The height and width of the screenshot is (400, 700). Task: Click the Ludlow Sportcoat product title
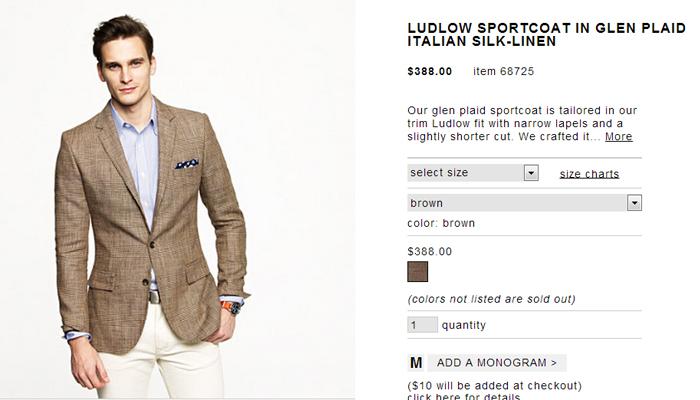click(546, 34)
